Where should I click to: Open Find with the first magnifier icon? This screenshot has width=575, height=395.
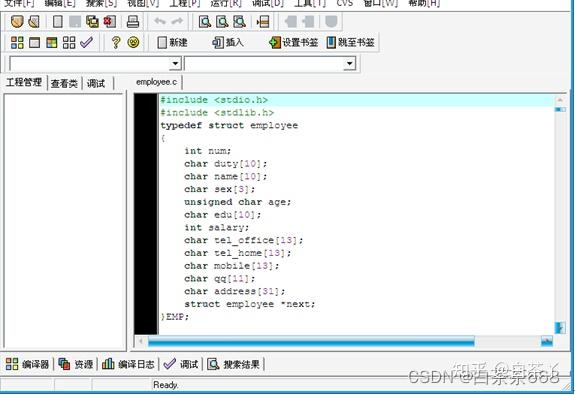coord(205,22)
